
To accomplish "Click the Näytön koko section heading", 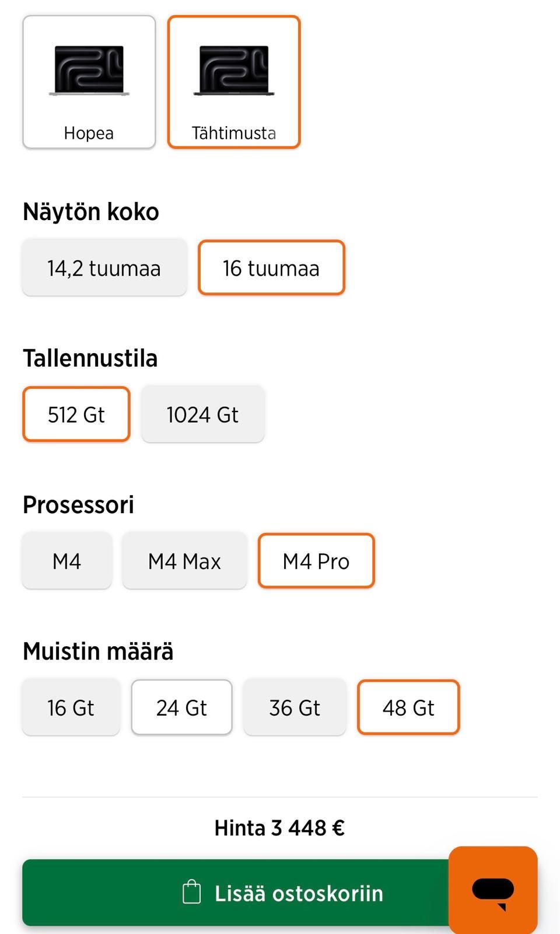I will click(90, 211).
